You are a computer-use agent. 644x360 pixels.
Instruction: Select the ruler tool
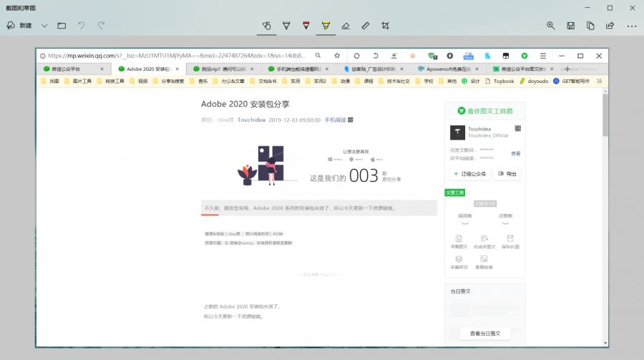click(x=365, y=26)
